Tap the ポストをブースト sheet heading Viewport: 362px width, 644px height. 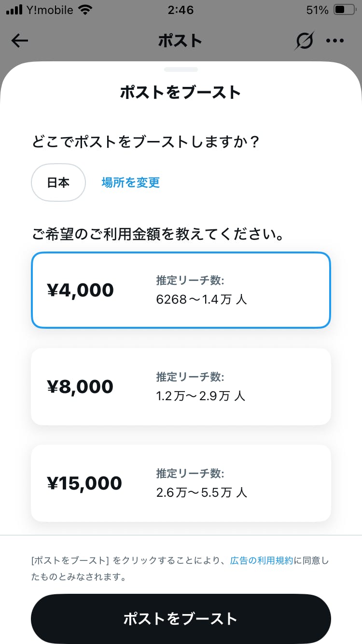[181, 92]
